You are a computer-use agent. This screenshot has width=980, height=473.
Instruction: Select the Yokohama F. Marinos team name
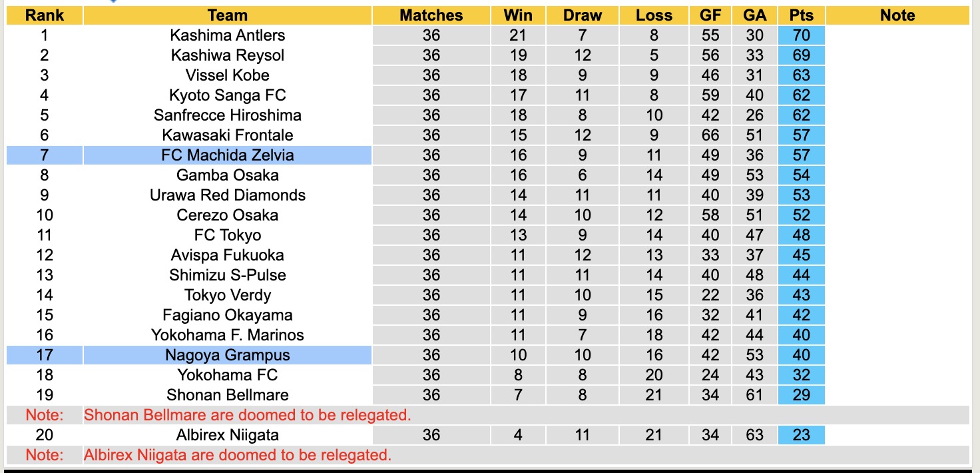(x=227, y=335)
